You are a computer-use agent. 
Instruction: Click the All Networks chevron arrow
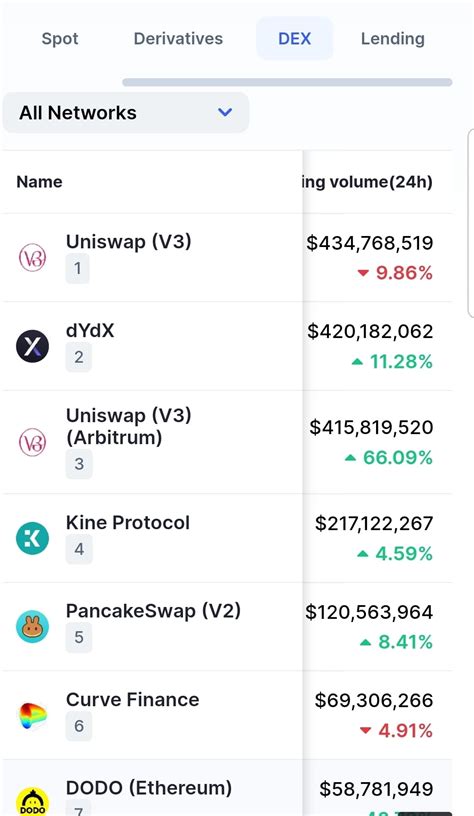[x=225, y=112]
